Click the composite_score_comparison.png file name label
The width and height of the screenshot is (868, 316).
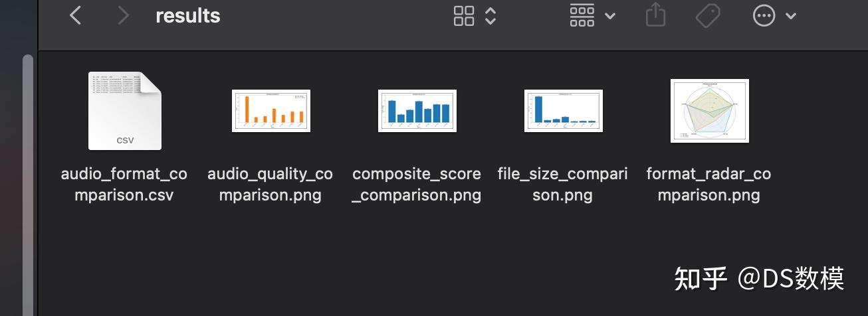click(x=417, y=185)
